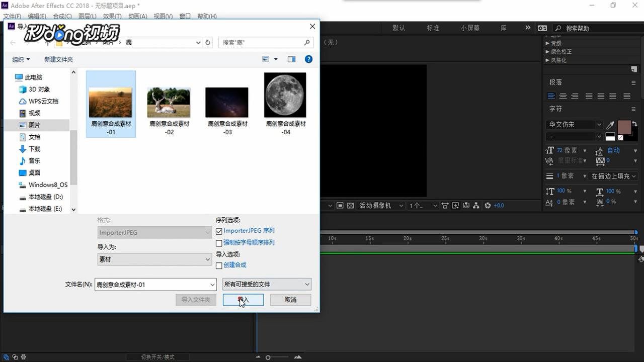Click the timeline button in viewer footer
Screen dimensions: 644x362
point(466,206)
